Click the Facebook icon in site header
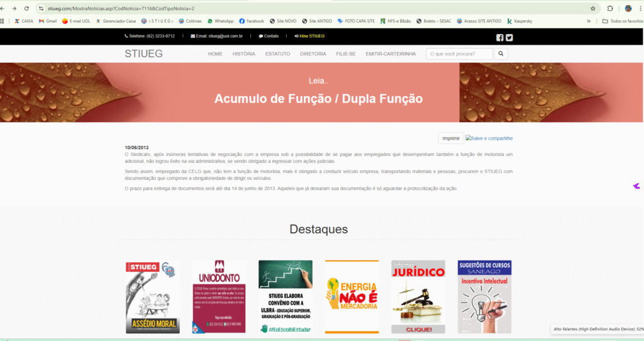The image size is (644, 341). coord(500,37)
